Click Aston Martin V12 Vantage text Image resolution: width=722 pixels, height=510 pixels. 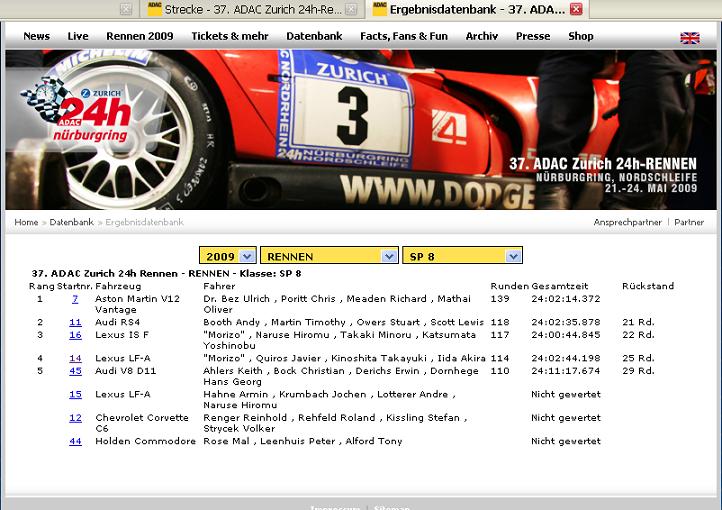click(137, 304)
